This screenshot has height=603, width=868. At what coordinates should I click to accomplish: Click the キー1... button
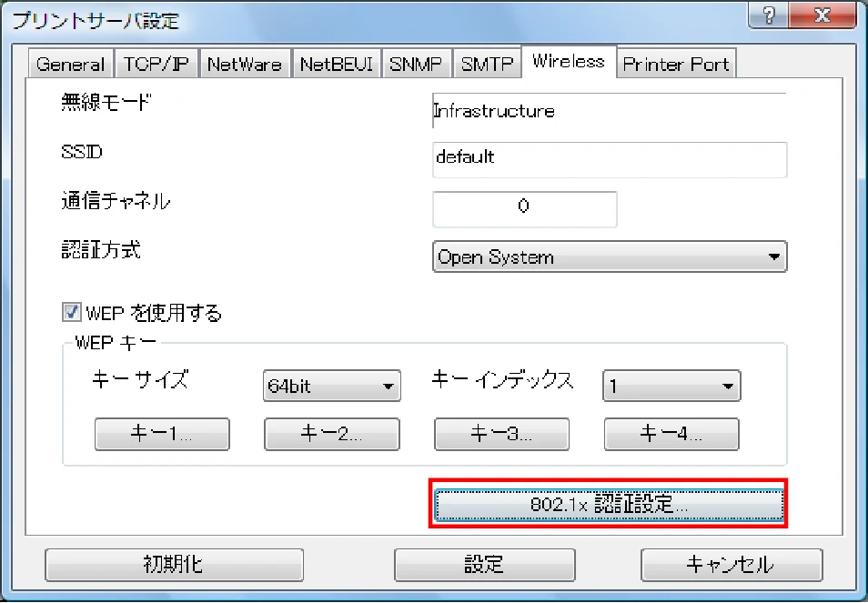162,434
